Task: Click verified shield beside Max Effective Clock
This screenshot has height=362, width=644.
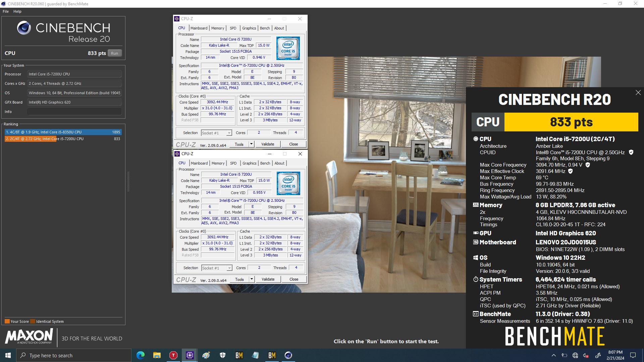Action: pos(571,171)
